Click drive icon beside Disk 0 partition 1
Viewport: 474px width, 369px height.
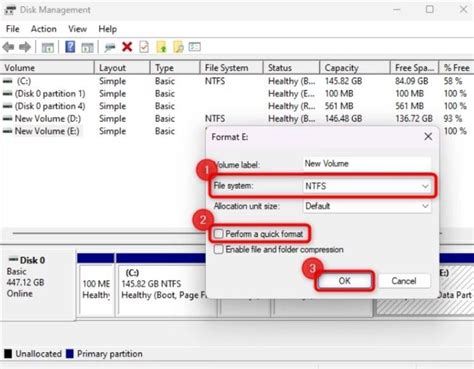pyautogui.click(x=8, y=94)
